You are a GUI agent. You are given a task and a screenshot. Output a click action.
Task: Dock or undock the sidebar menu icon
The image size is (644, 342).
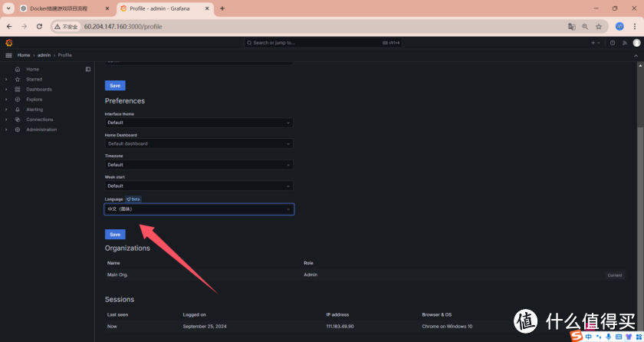click(x=88, y=69)
